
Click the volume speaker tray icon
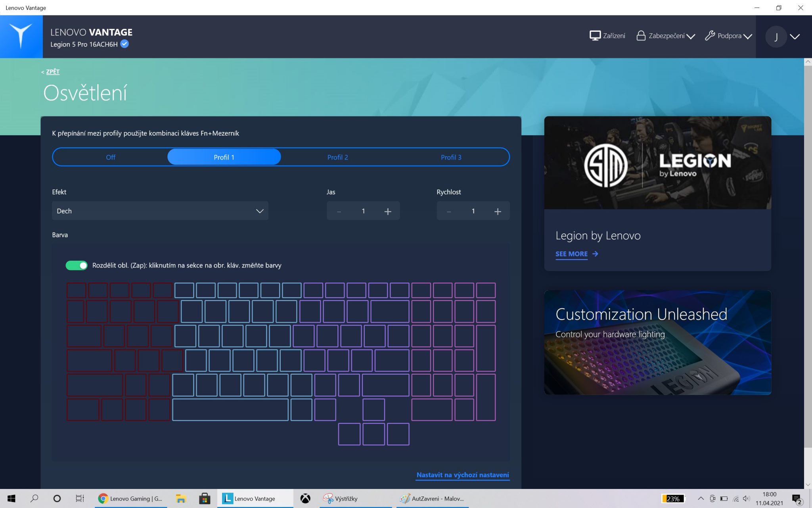point(746,498)
